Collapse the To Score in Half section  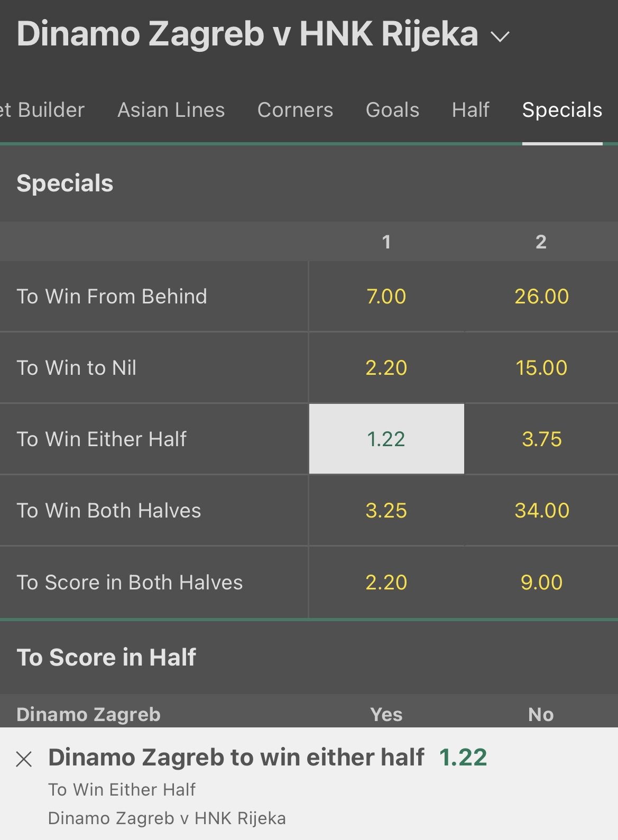point(106,658)
